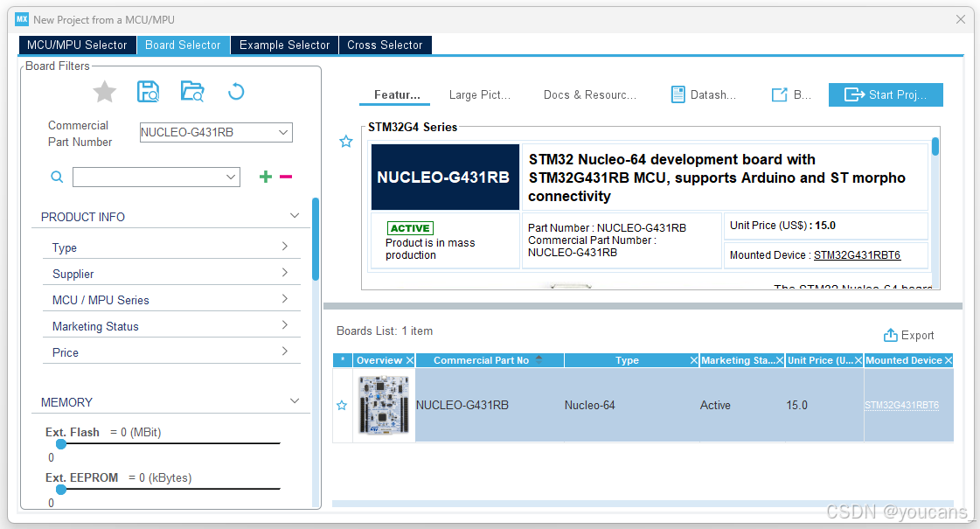This screenshot has width=980, height=529.
Task: Click the Ext. EEPROM slider handle
Action: [60, 490]
